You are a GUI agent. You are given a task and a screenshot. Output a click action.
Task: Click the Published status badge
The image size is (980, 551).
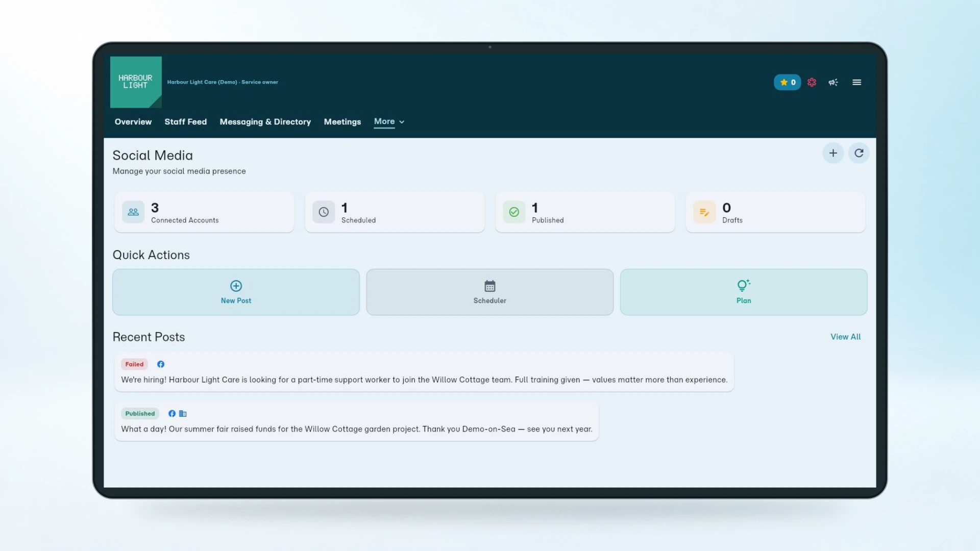[140, 414]
